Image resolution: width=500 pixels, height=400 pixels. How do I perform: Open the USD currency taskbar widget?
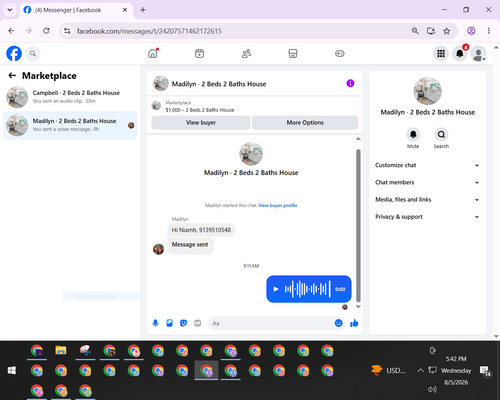click(x=388, y=370)
